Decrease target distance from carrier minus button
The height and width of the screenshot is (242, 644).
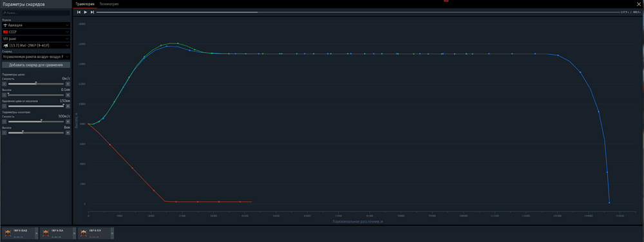click(4, 106)
